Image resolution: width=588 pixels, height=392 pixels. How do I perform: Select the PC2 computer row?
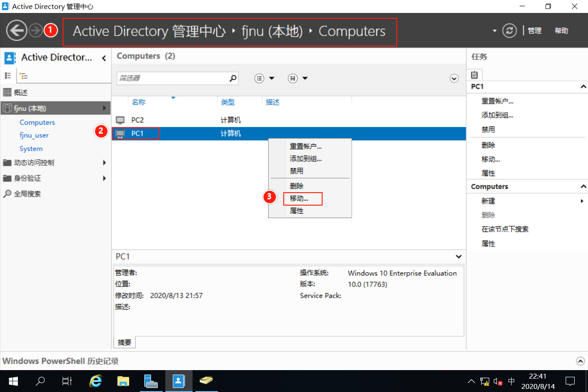(x=289, y=120)
